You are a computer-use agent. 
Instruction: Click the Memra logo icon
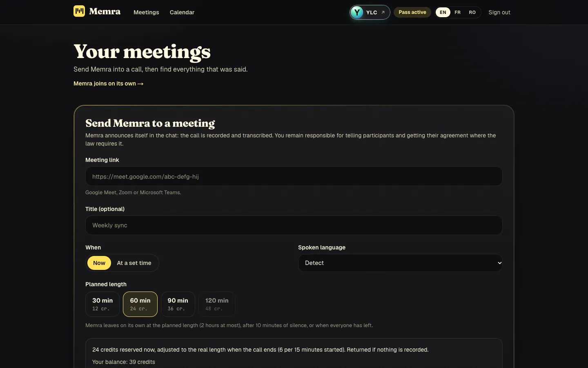[x=79, y=11]
